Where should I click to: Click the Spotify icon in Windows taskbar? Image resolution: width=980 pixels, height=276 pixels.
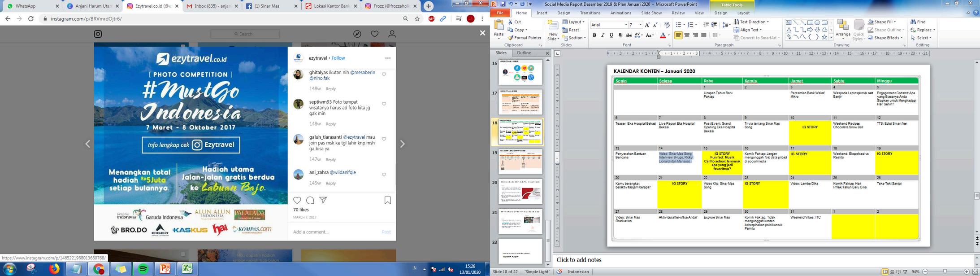tap(143, 269)
